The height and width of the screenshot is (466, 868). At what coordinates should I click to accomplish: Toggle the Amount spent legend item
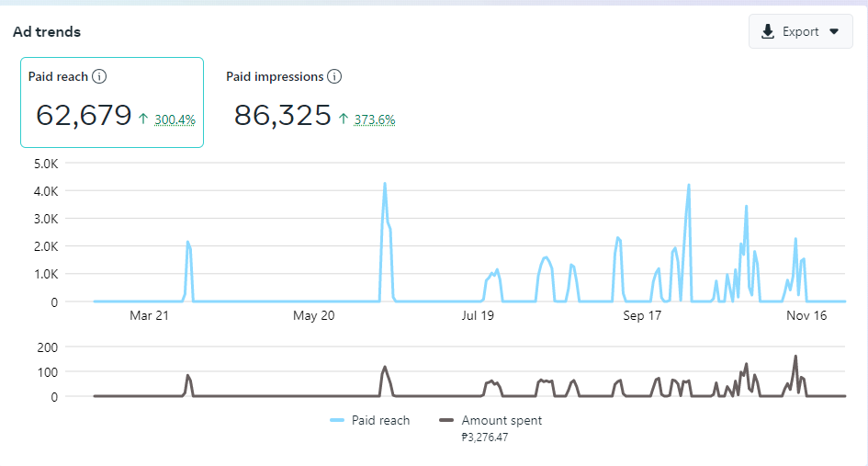tap(502, 420)
